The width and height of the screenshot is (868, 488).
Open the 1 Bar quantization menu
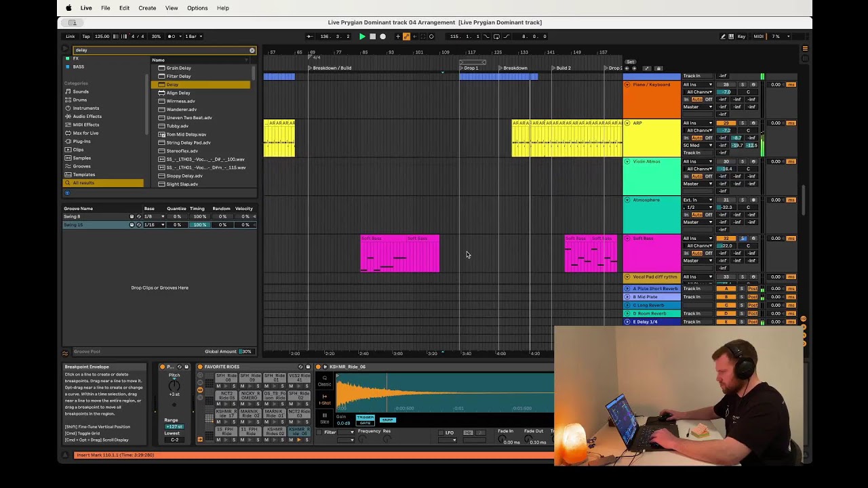click(x=192, y=37)
